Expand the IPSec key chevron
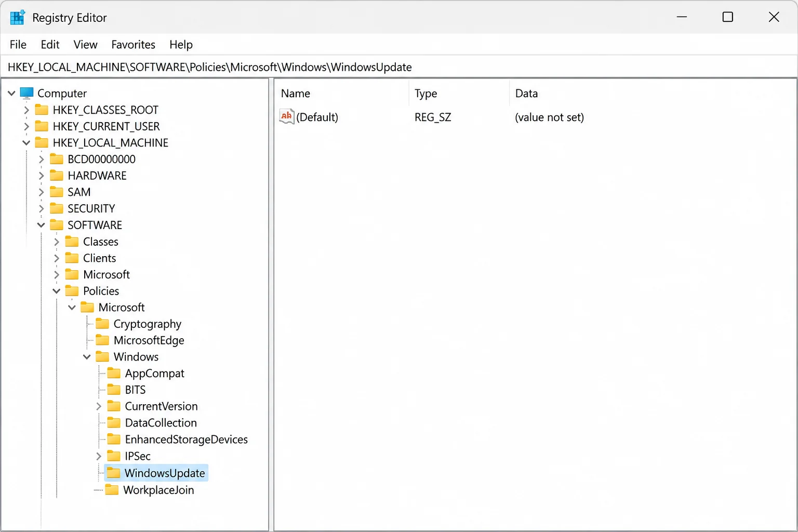This screenshot has width=798, height=532. click(99, 456)
